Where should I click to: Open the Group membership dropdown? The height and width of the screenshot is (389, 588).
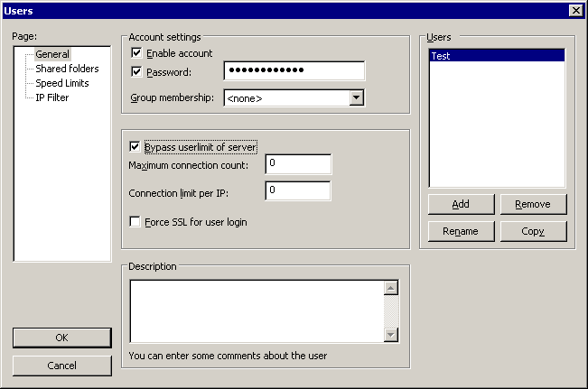click(x=356, y=97)
